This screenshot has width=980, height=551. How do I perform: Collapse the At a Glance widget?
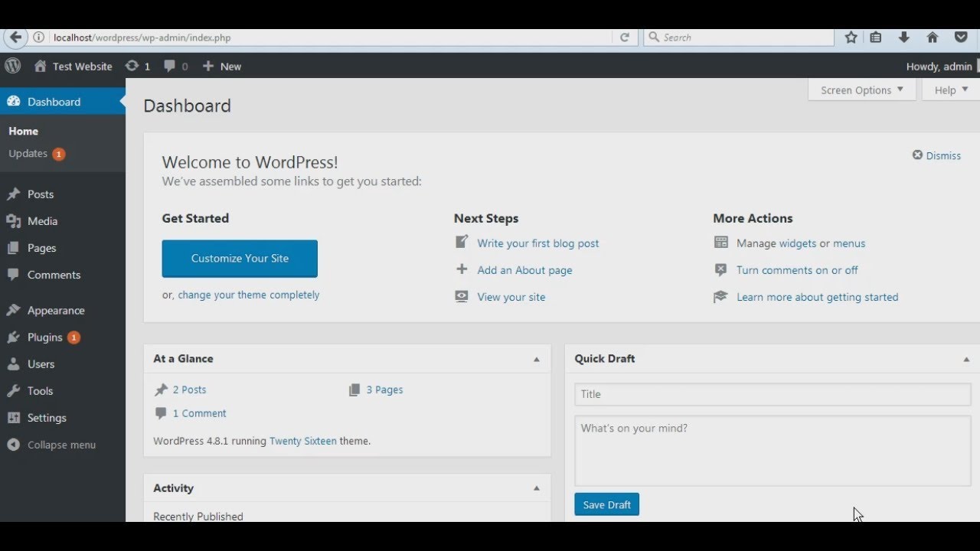pos(537,359)
